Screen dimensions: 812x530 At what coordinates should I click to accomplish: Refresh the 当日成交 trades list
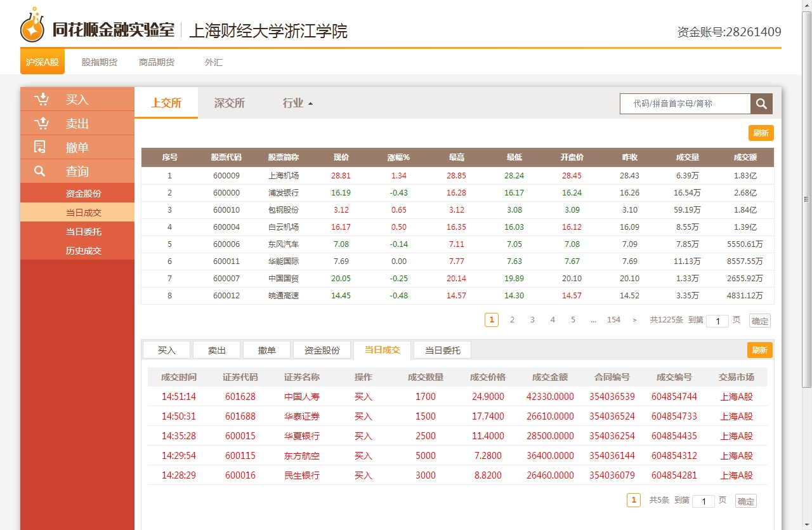759,350
